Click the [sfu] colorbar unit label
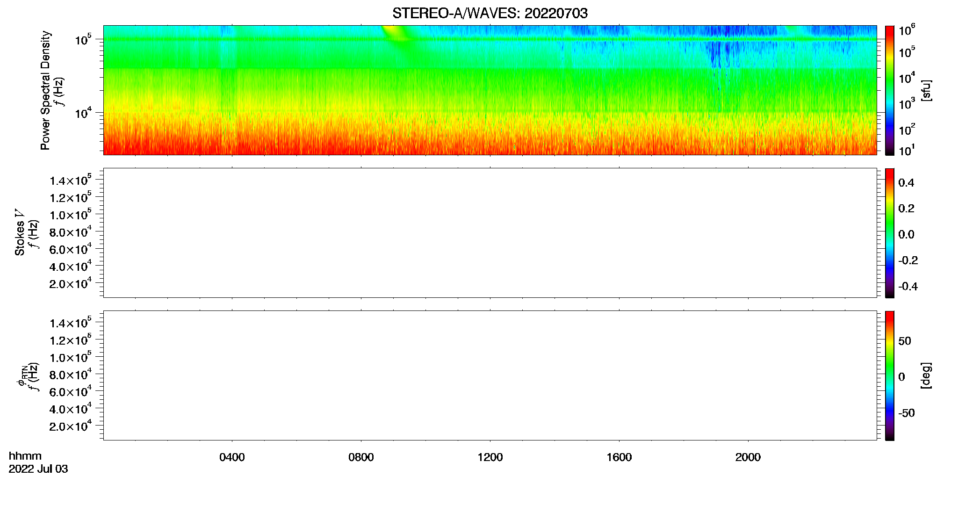The image size is (980, 505). pyautogui.click(x=926, y=90)
